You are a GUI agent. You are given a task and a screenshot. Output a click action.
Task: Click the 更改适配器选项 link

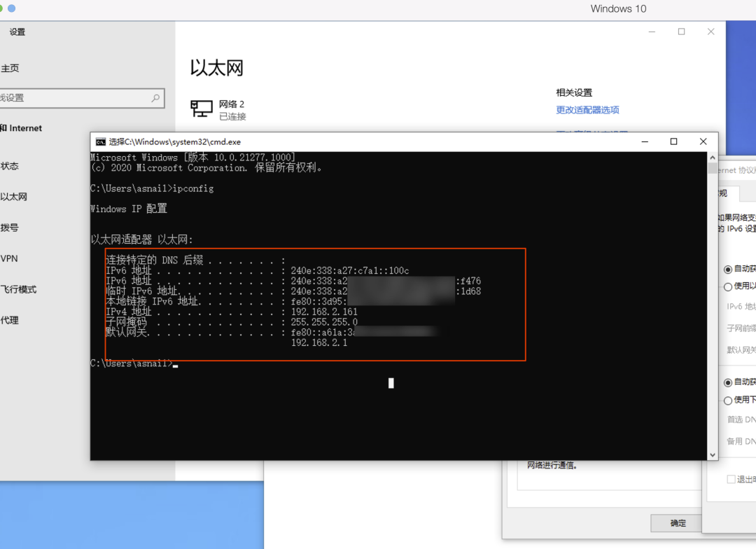[x=587, y=110]
